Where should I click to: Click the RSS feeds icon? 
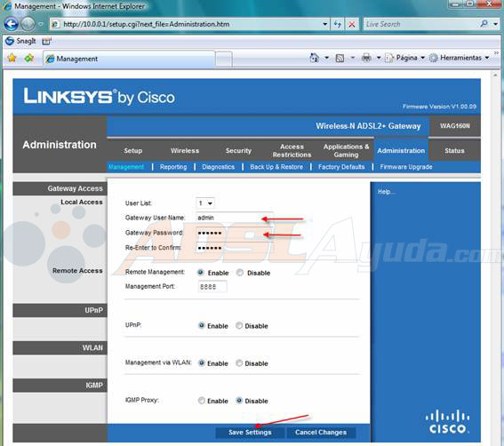pos(340,58)
